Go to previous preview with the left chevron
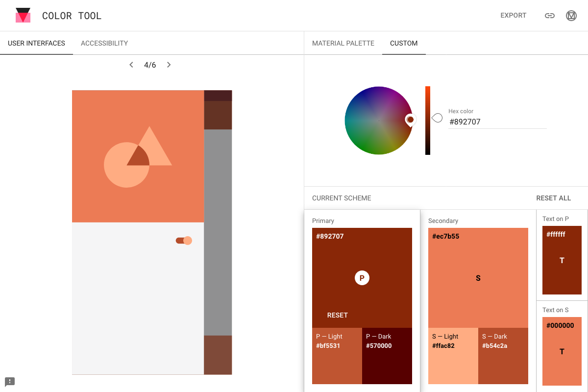 pos(131,64)
